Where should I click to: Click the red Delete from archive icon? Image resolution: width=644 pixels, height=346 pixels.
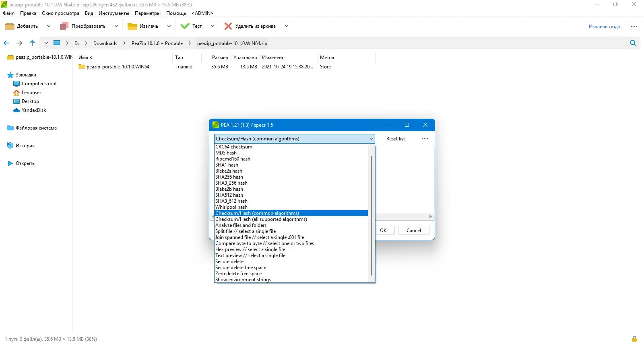228,26
